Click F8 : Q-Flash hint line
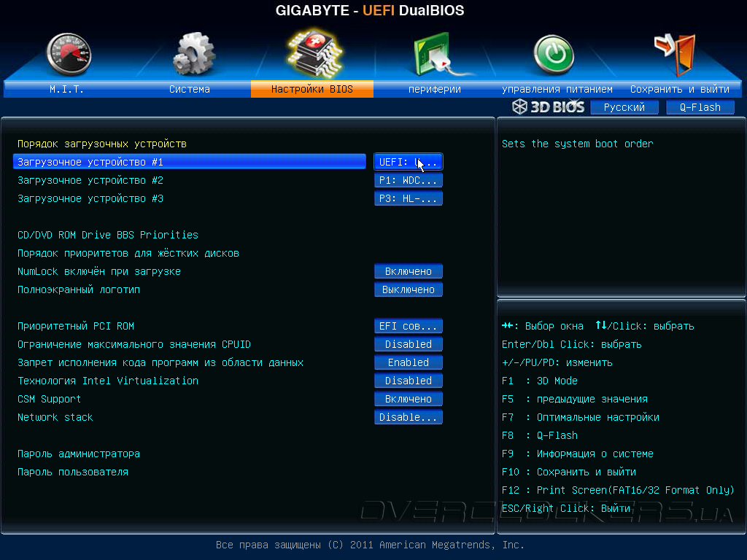This screenshot has width=747, height=560. (x=540, y=435)
